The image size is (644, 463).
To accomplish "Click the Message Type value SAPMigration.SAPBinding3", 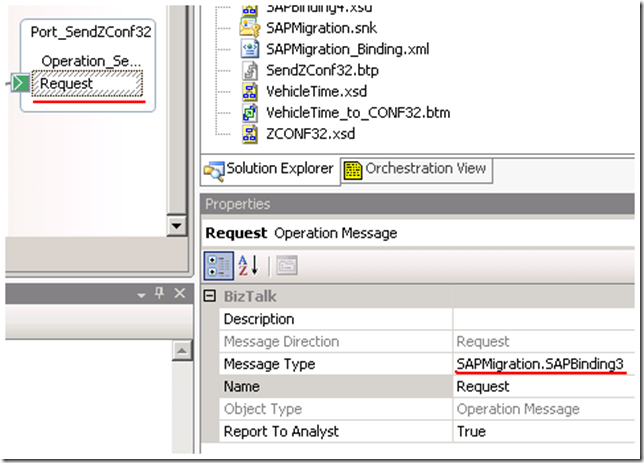I will click(544, 364).
